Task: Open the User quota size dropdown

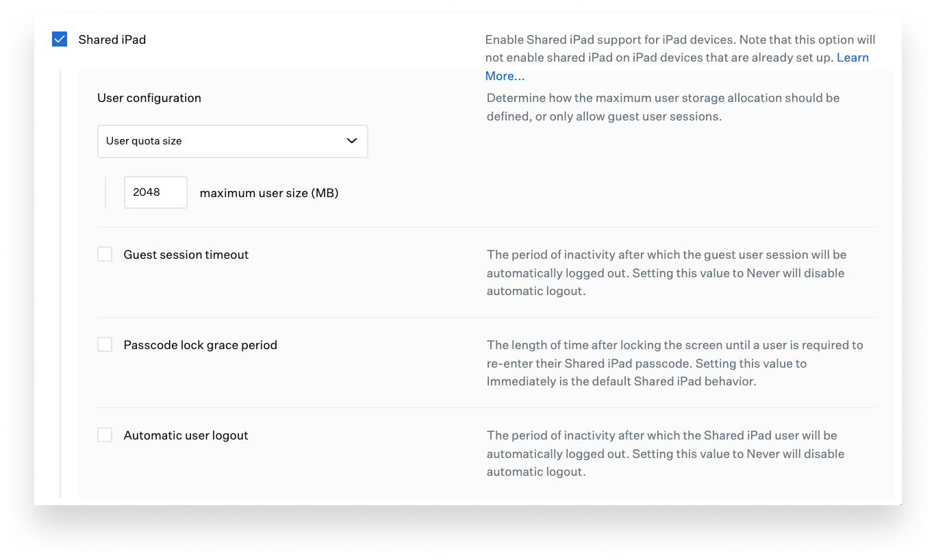Action: 232,141
